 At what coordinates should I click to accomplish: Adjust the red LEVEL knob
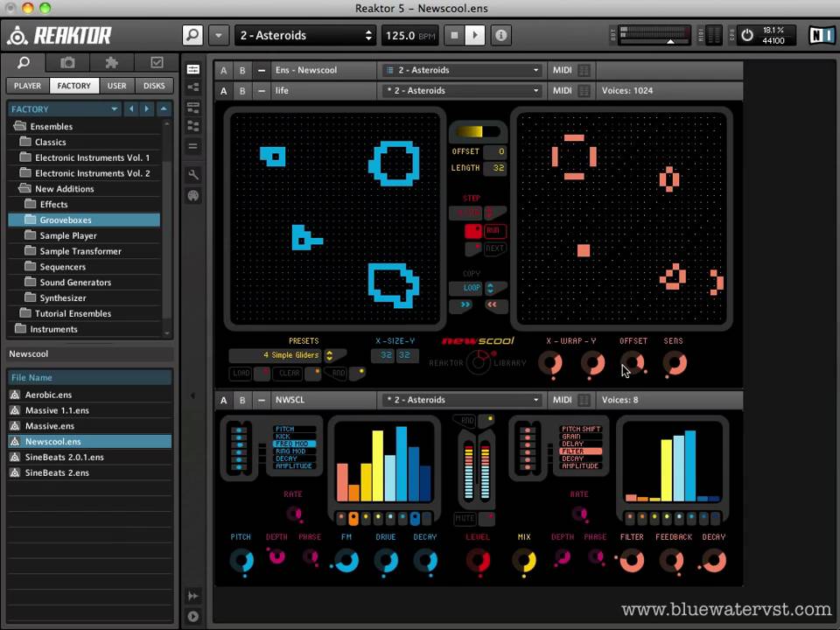click(478, 560)
